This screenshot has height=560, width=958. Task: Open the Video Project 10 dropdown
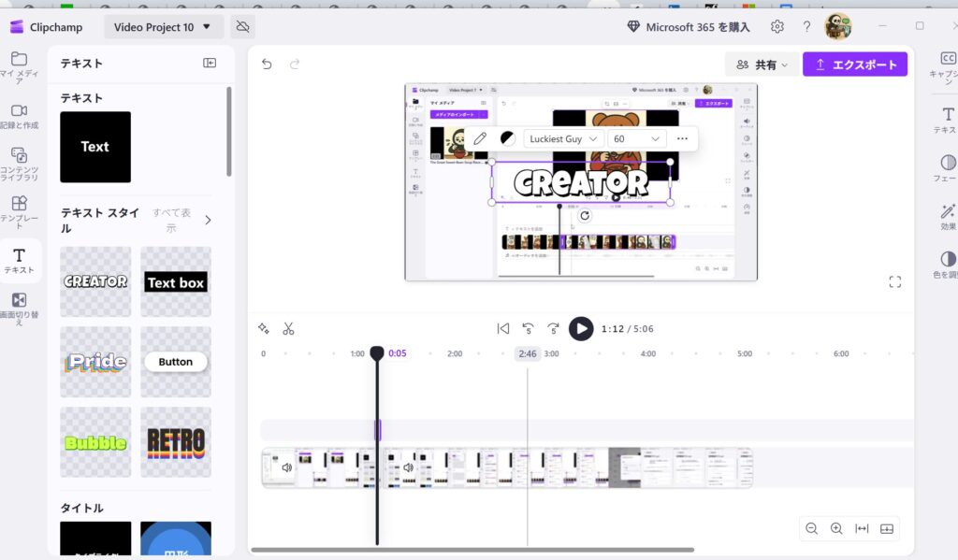tap(163, 26)
